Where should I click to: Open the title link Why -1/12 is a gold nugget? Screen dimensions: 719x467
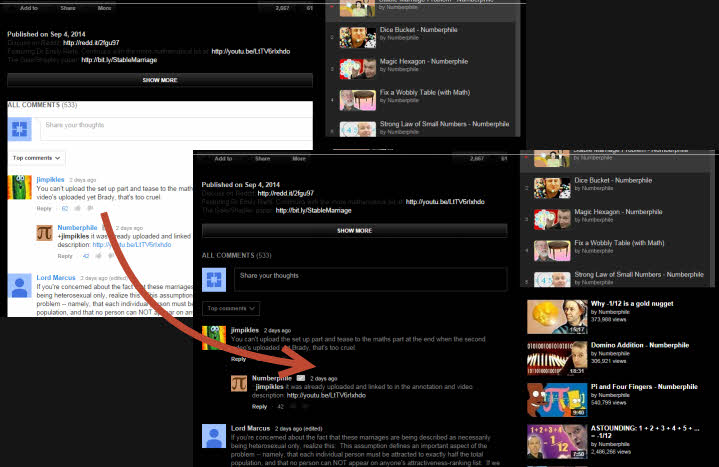pyautogui.click(x=632, y=303)
